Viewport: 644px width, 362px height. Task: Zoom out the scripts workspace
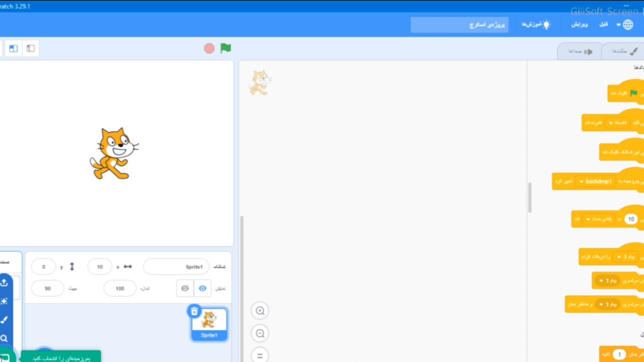pyautogui.click(x=260, y=334)
